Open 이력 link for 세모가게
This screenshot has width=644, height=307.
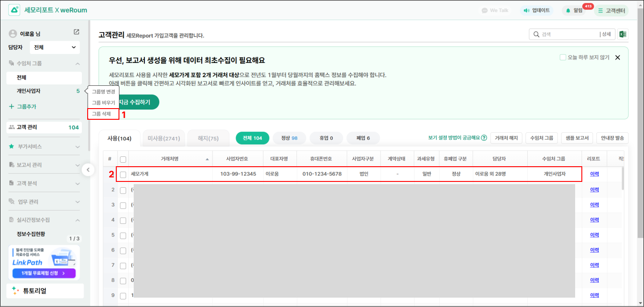point(594,174)
